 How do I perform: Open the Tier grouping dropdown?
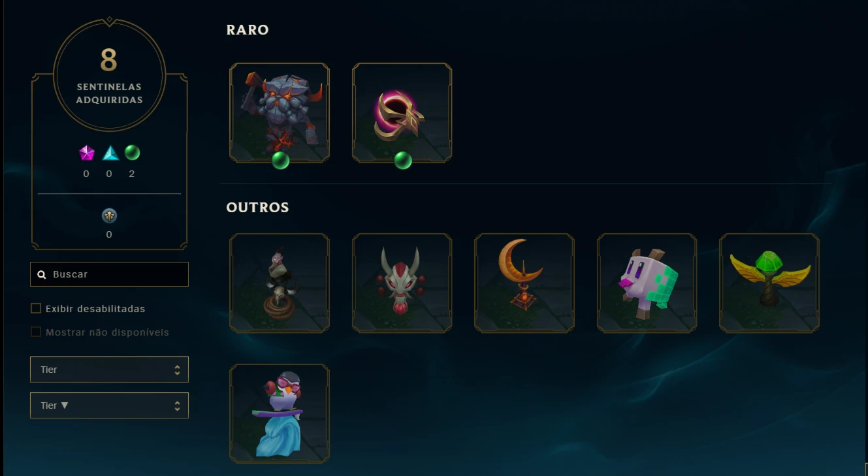pos(109,370)
